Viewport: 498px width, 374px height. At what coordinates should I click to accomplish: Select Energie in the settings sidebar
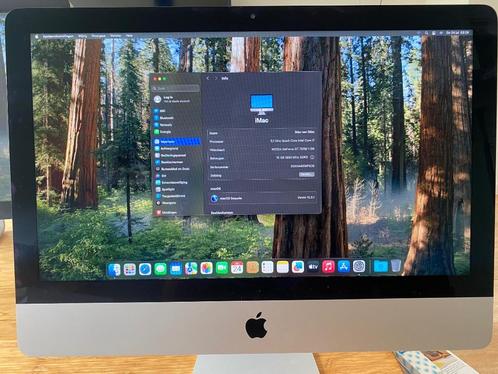176,132
